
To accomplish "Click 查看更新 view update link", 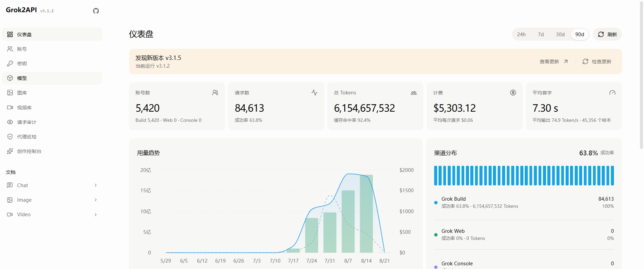I will tap(554, 62).
